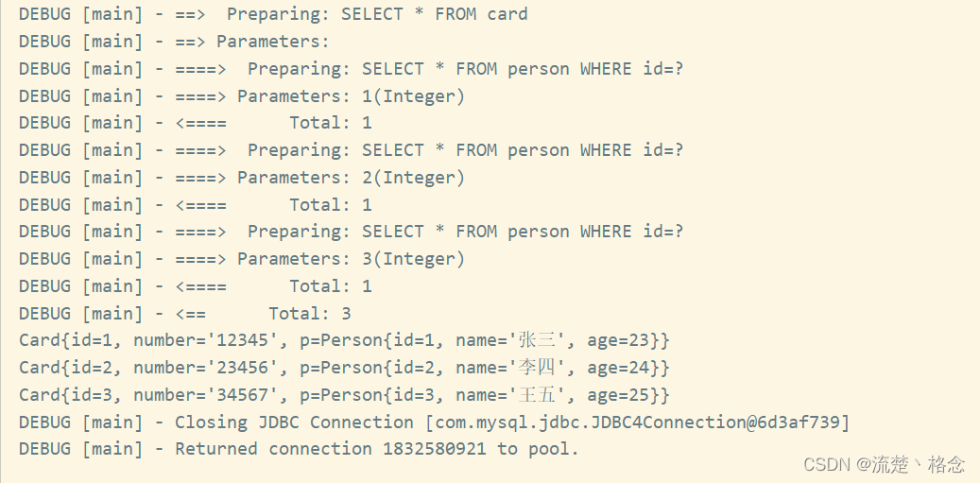This screenshot has height=483, width=980.
Task: Click the Parameters: 2(Integer) log line
Action: coord(242,178)
